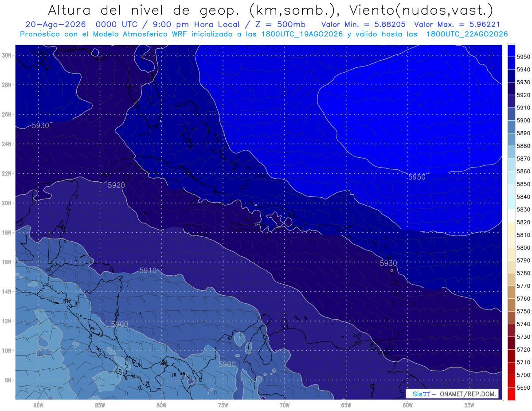This screenshot has height=411, width=532.
Task: Click the tan swatch between 5760 and 5770
Action: coord(511,292)
